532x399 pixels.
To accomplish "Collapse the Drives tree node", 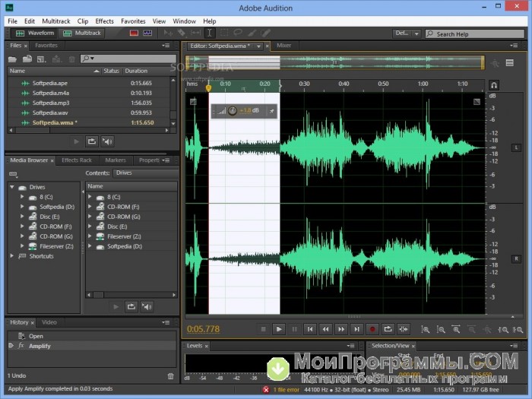I will pos(12,187).
